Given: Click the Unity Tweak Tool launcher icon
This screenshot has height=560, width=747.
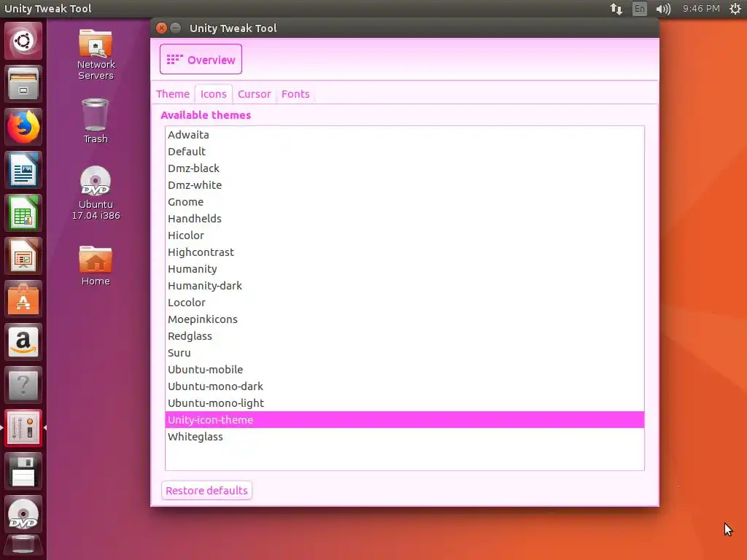Looking at the screenshot, I should click(23, 428).
